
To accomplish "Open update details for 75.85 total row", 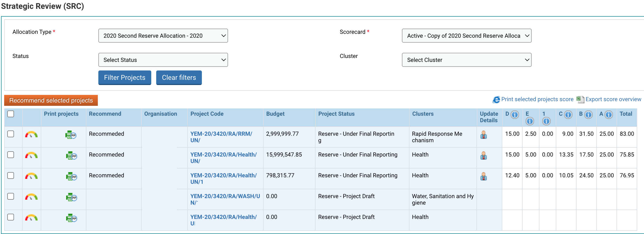I will [x=484, y=155].
